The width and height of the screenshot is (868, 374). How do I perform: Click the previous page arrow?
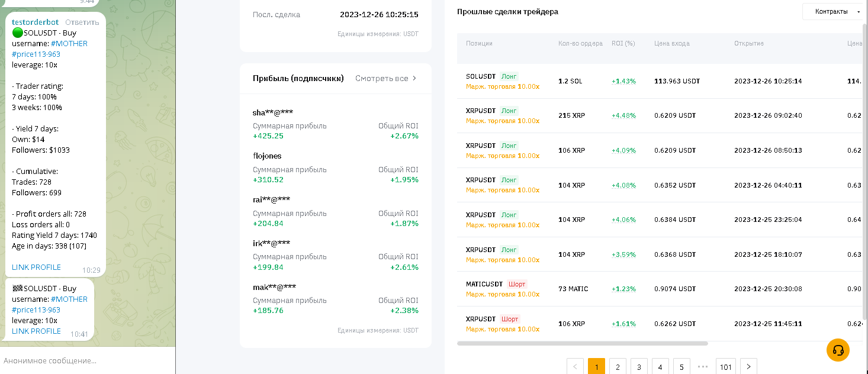[575, 367]
